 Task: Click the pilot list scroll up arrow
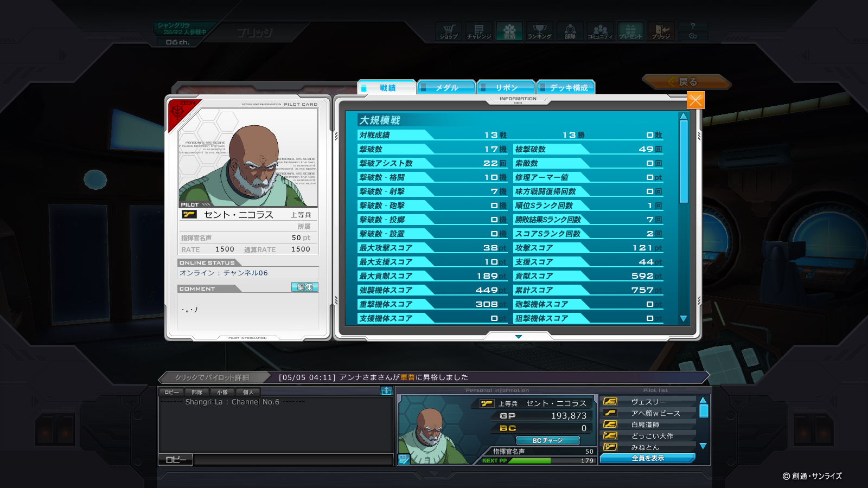pyautogui.click(x=703, y=401)
